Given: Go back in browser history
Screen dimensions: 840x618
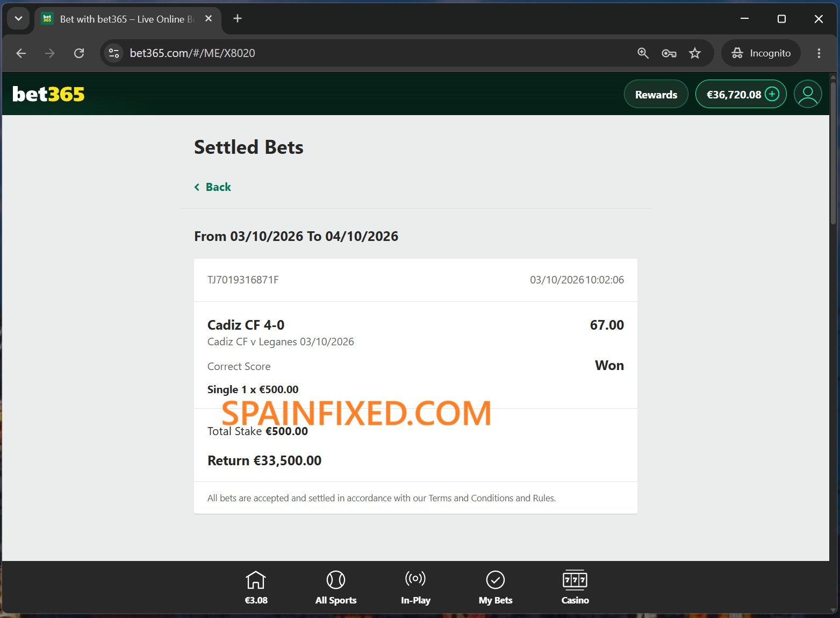Looking at the screenshot, I should pos(21,53).
